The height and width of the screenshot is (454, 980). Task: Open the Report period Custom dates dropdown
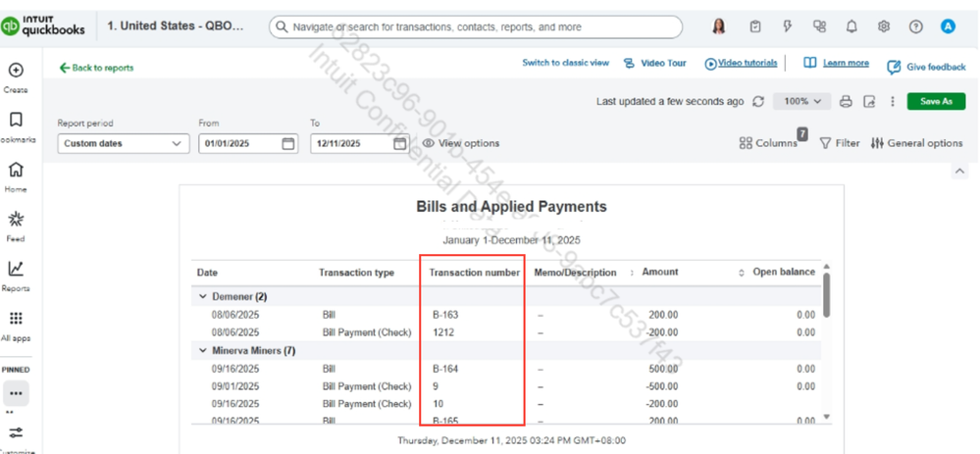point(124,143)
